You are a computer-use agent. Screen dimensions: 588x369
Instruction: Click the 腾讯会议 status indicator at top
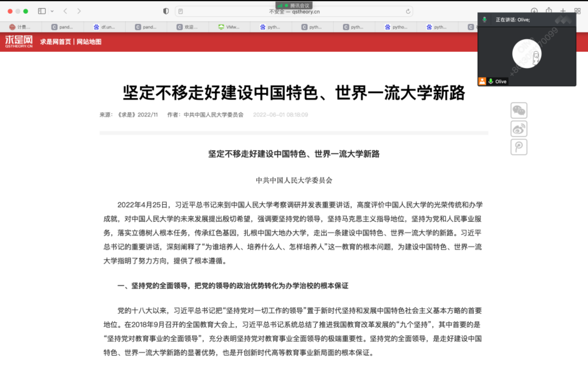(294, 5)
